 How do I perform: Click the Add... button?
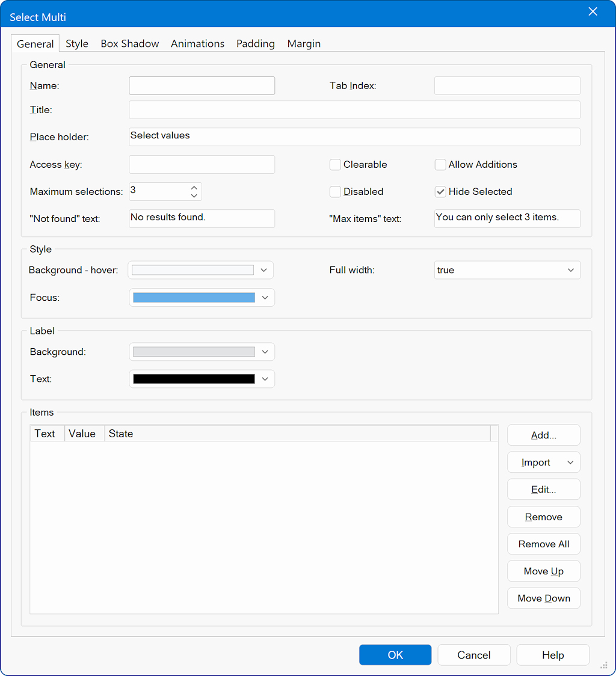543,435
